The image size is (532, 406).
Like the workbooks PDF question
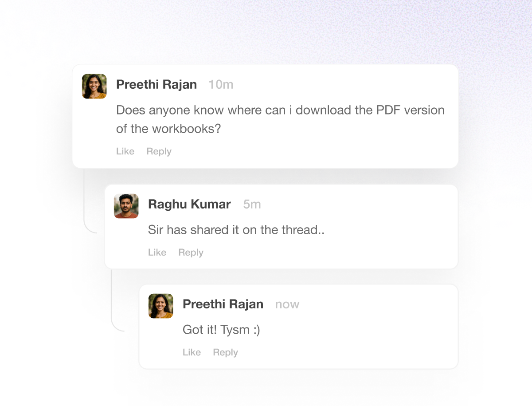[125, 151]
